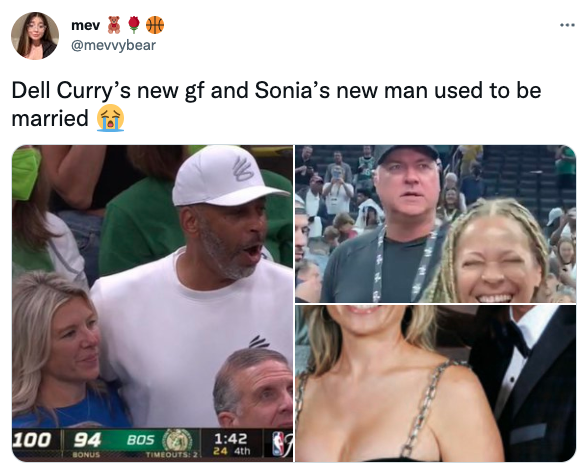
Task: Visit the @mevvybear handle link
Action: pos(113,45)
